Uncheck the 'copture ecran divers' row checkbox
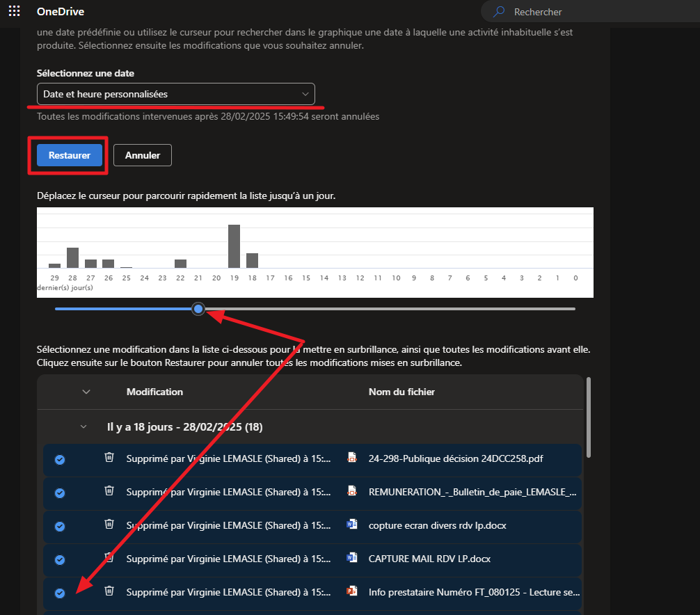The image size is (700, 615). (x=60, y=527)
